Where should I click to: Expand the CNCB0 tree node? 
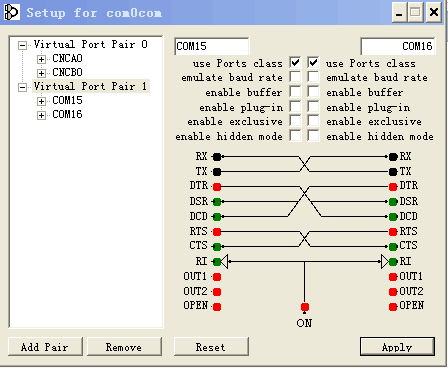tap(41, 73)
